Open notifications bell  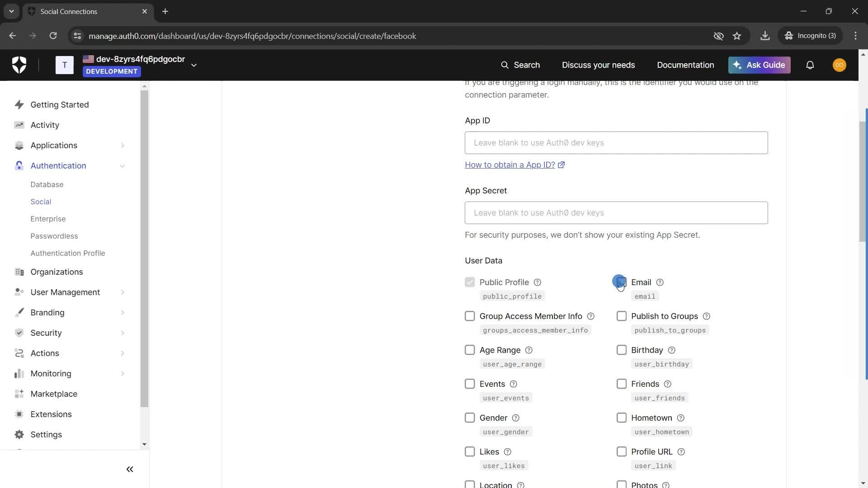point(810,65)
